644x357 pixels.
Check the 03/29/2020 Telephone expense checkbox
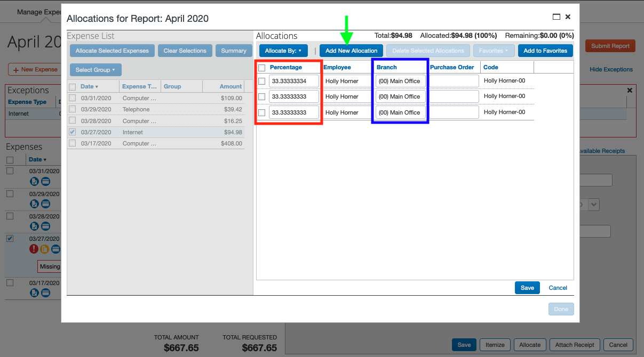72,109
